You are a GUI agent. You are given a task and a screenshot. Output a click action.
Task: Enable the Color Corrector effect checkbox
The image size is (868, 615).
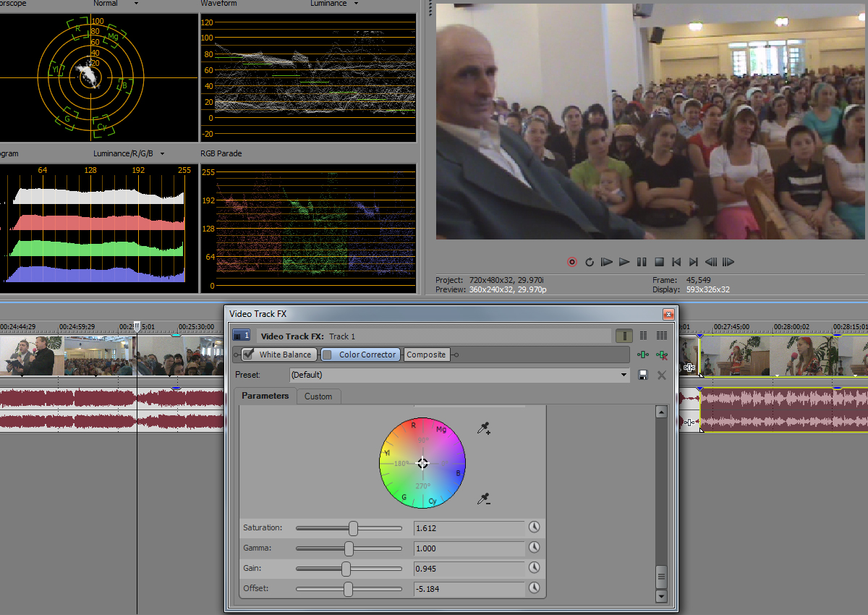point(328,355)
